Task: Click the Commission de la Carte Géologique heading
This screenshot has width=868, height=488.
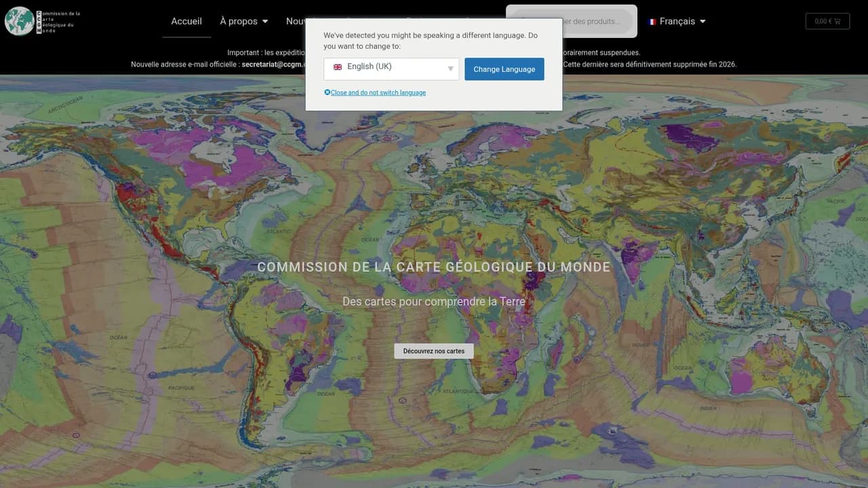Action: point(434,267)
